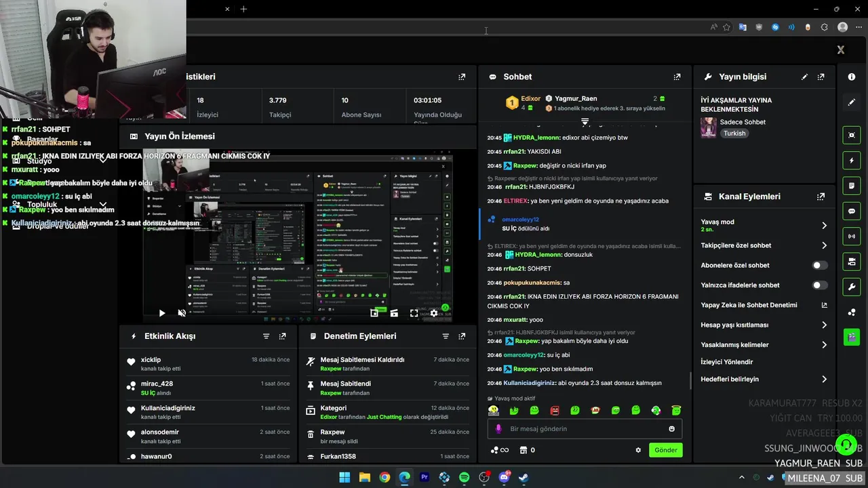Open chat settings gear icon
This screenshot has height=488, width=868.
[638, 450]
